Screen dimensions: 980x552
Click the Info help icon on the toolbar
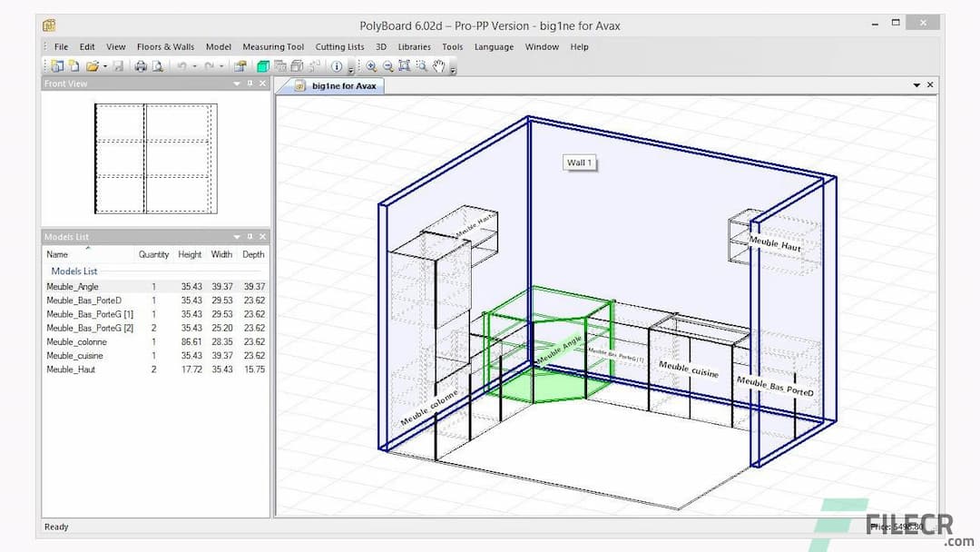pos(337,65)
